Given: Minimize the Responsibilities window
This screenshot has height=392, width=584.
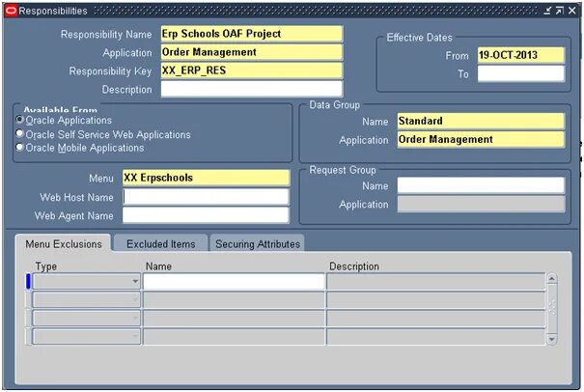Looking at the screenshot, I should [546, 11].
